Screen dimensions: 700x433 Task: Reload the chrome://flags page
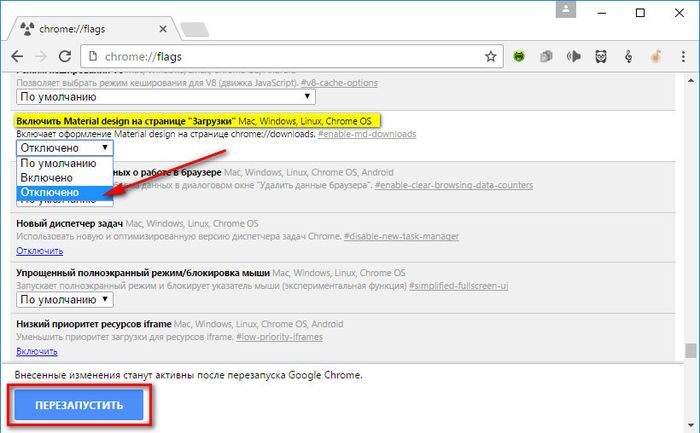(x=65, y=56)
